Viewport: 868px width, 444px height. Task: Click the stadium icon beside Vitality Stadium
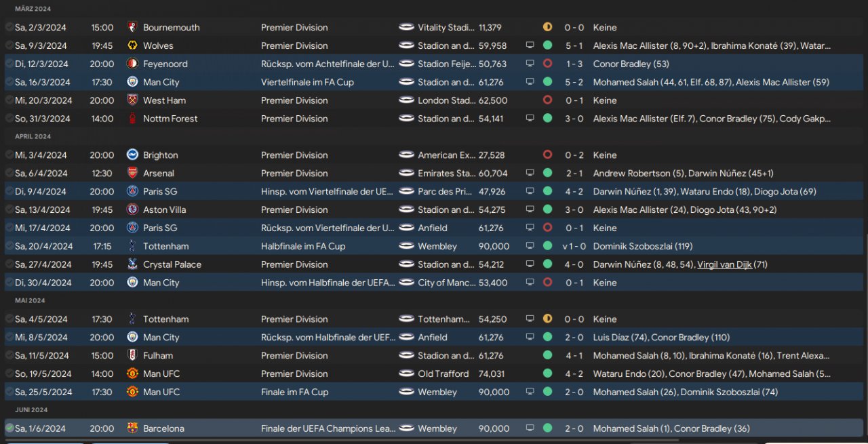click(x=406, y=27)
